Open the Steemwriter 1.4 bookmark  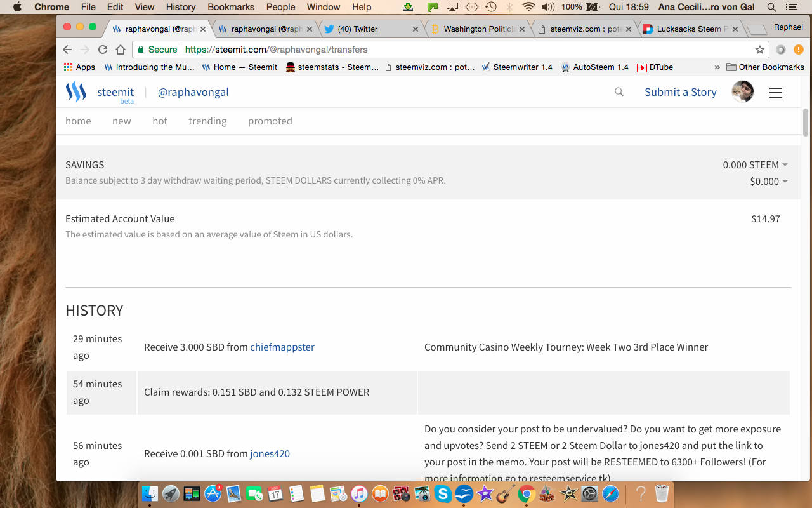[x=516, y=67]
